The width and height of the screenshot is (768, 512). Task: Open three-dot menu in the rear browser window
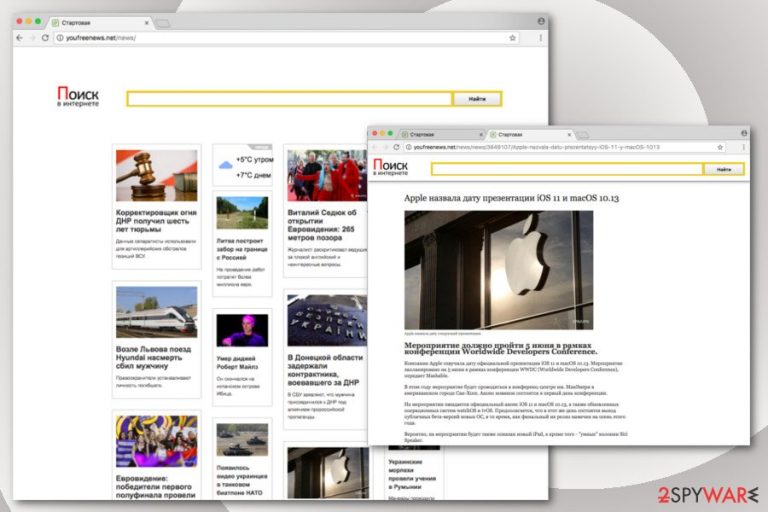tap(541, 38)
